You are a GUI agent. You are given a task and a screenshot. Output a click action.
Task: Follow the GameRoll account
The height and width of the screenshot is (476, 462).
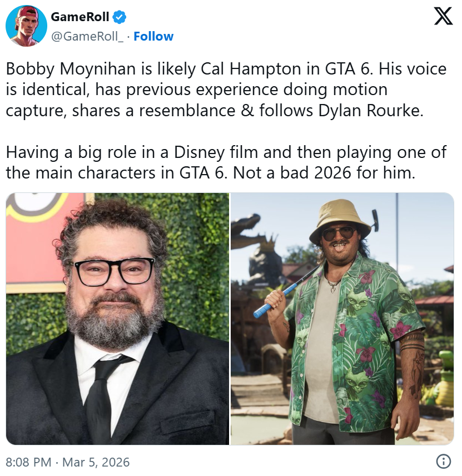153,37
